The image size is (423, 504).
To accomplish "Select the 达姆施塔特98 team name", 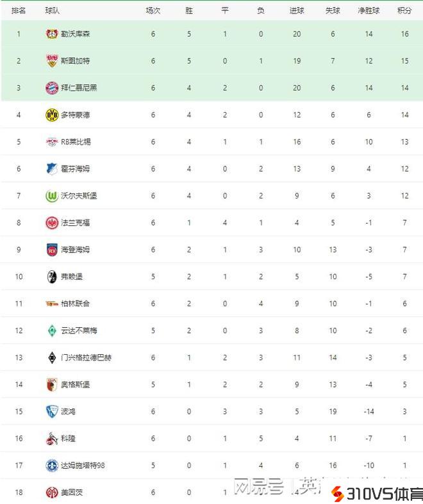I will coord(82,466).
